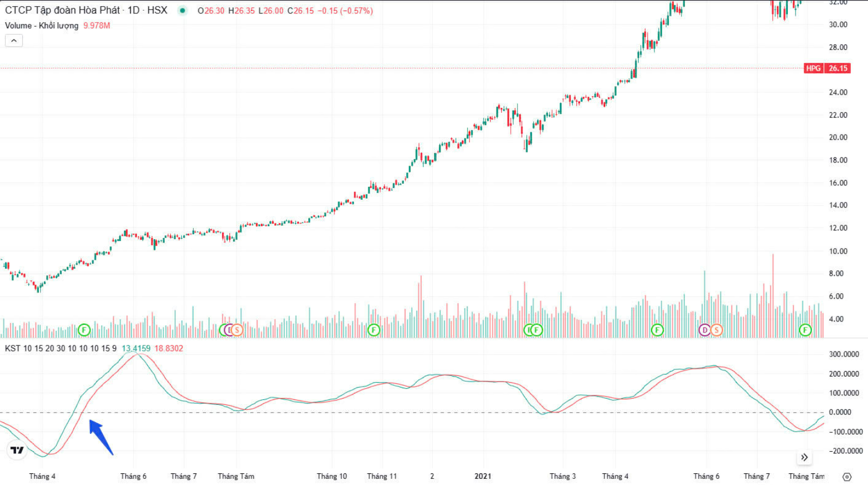Click the 26.15 current price tag
Image resolution: width=868 pixels, height=485 pixels.
coord(838,68)
